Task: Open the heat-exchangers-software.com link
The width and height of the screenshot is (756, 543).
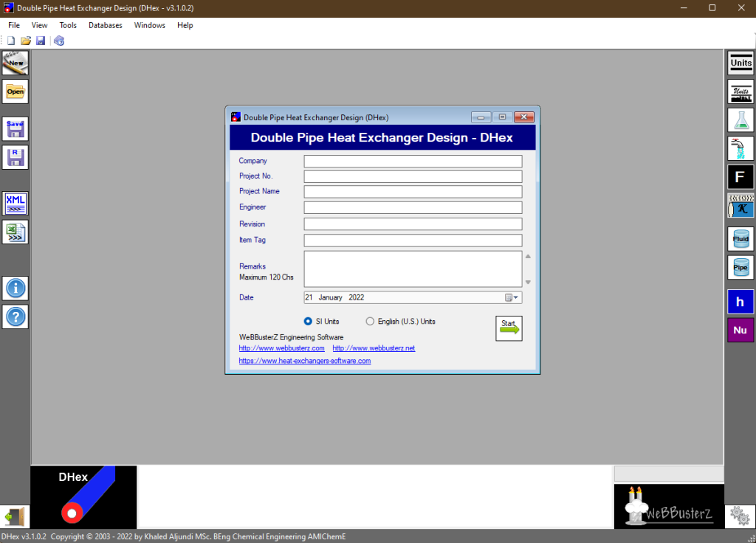Action: [x=305, y=360]
